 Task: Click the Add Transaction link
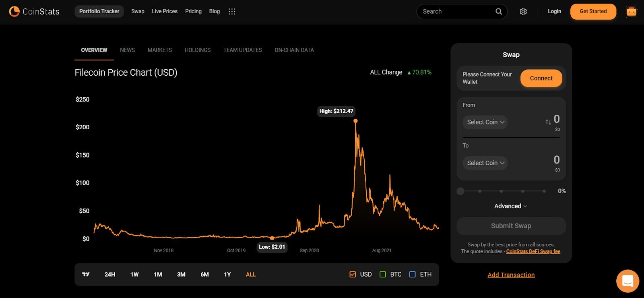point(511,275)
